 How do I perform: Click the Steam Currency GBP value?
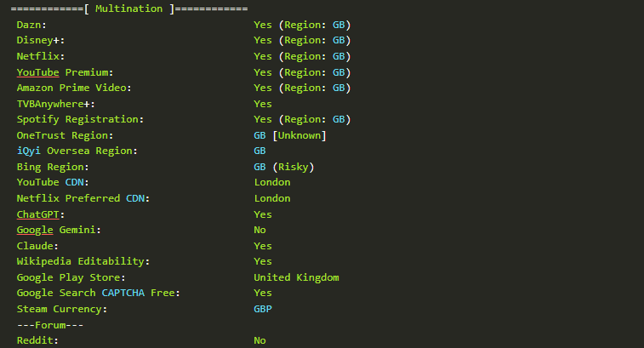(x=263, y=309)
